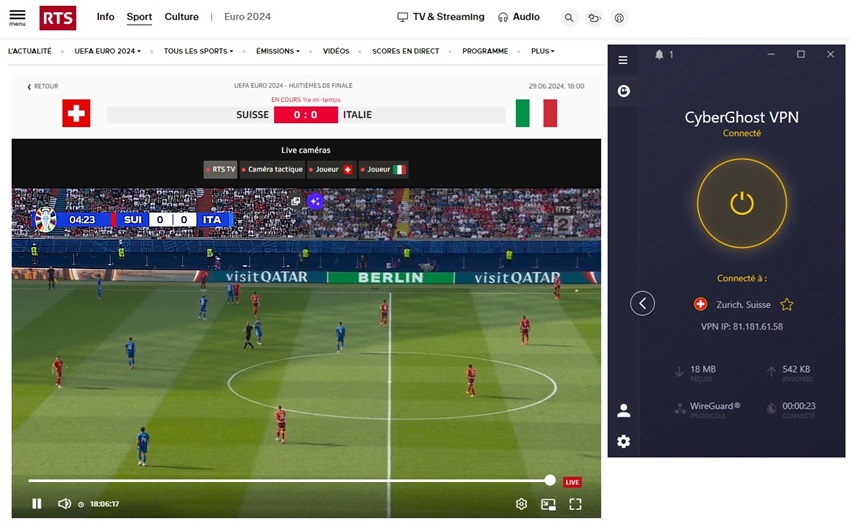This screenshot has width=850, height=522.
Task: Open TV & Streaming section
Action: (441, 17)
